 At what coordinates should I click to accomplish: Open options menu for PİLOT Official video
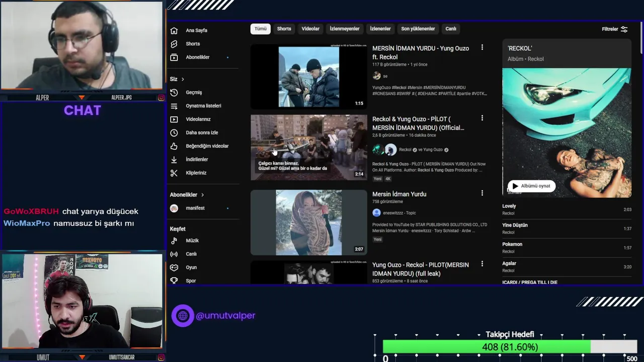[x=482, y=118]
